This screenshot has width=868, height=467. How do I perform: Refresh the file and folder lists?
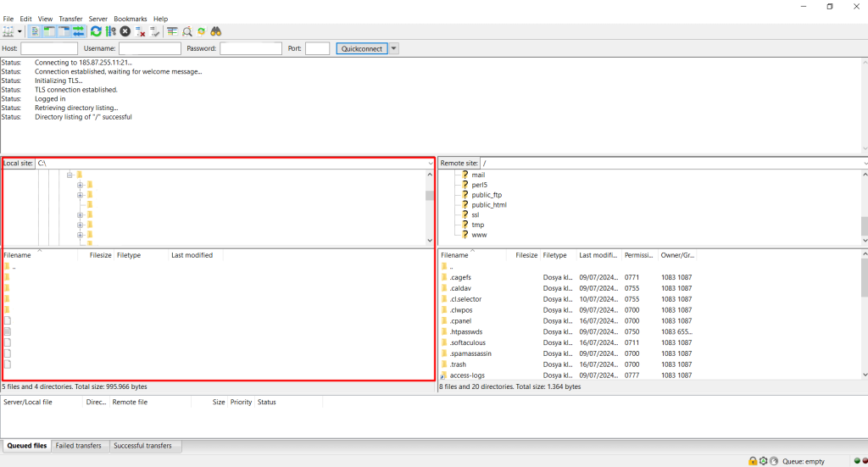click(96, 31)
